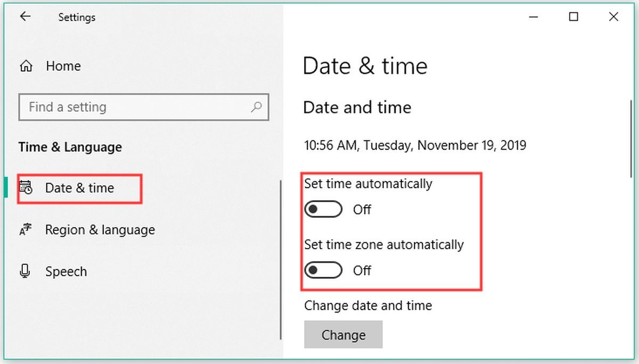The width and height of the screenshot is (639, 364).
Task: Minimize the Settings window
Action: 534,17
